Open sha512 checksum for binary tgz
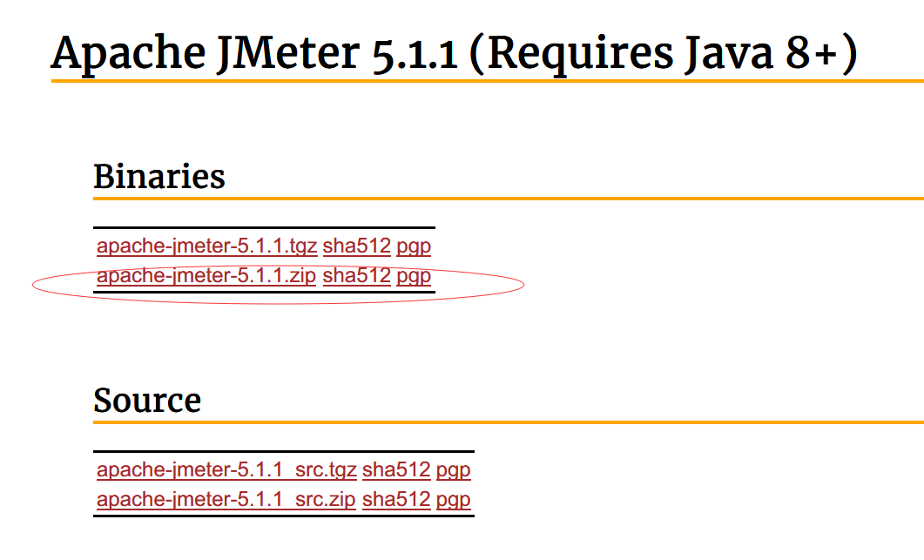 pos(356,246)
